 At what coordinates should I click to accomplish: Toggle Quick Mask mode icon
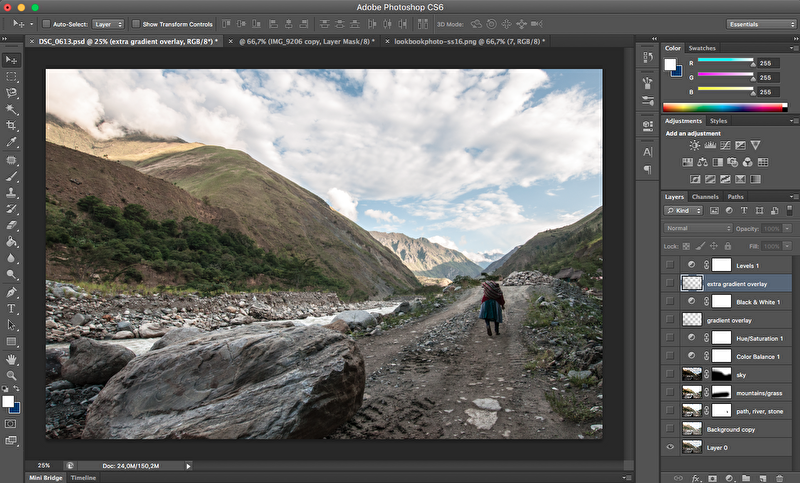click(x=10, y=424)
